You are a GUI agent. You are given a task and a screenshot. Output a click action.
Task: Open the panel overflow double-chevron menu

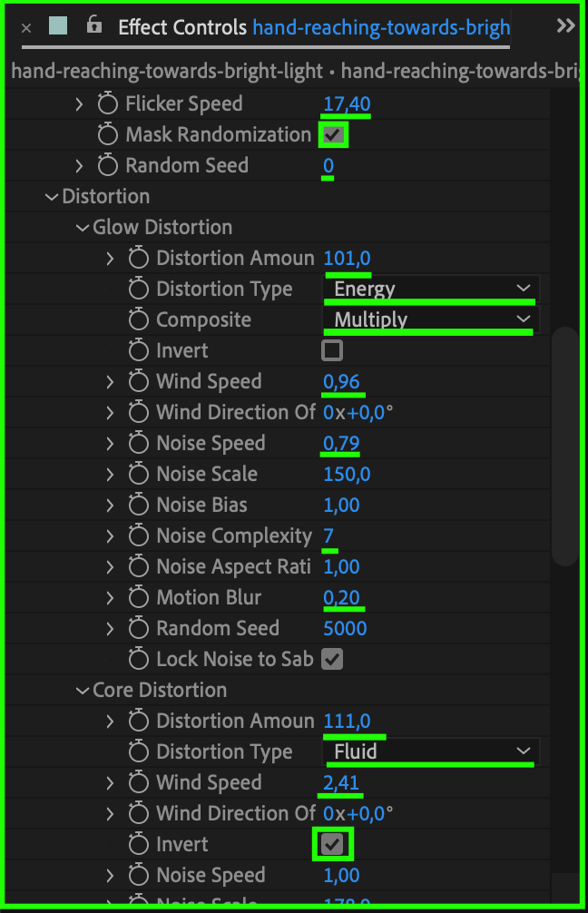[565, 25]
